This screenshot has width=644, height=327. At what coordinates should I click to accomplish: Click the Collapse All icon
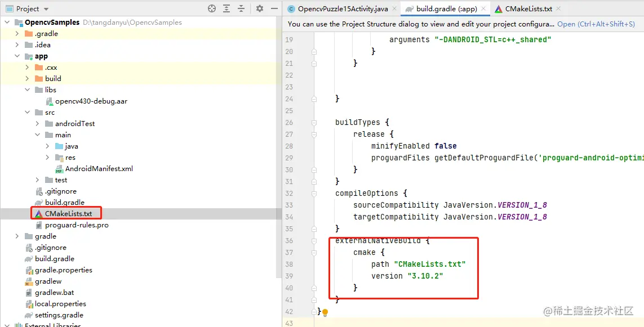point(241,8)
